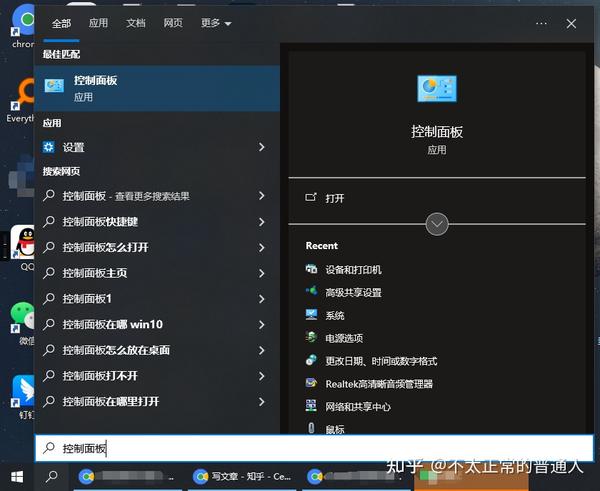Expand the circular chevron under 打开
The image size is (600, 491).
(x=437, y=224)
